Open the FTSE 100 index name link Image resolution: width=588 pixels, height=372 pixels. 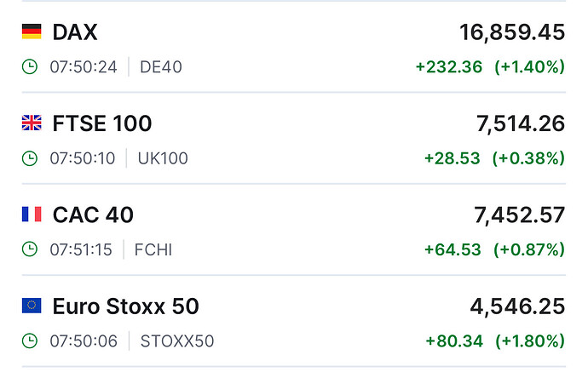pyautogui.click(x=102, y=123)
